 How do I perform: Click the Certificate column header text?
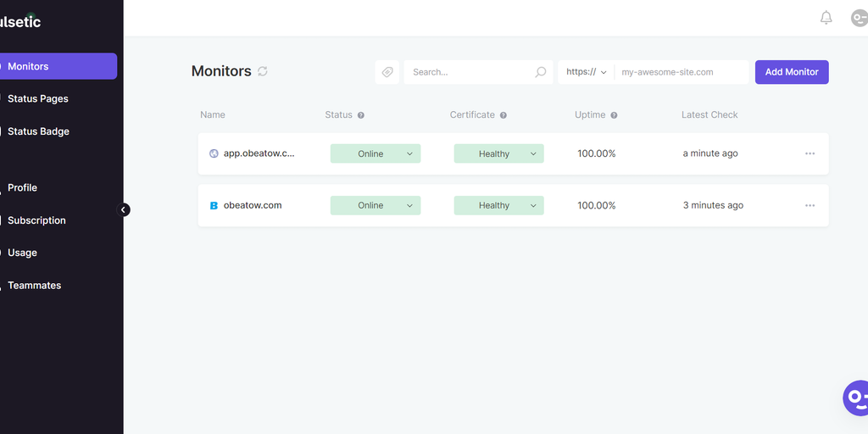(x=472, y=114)
